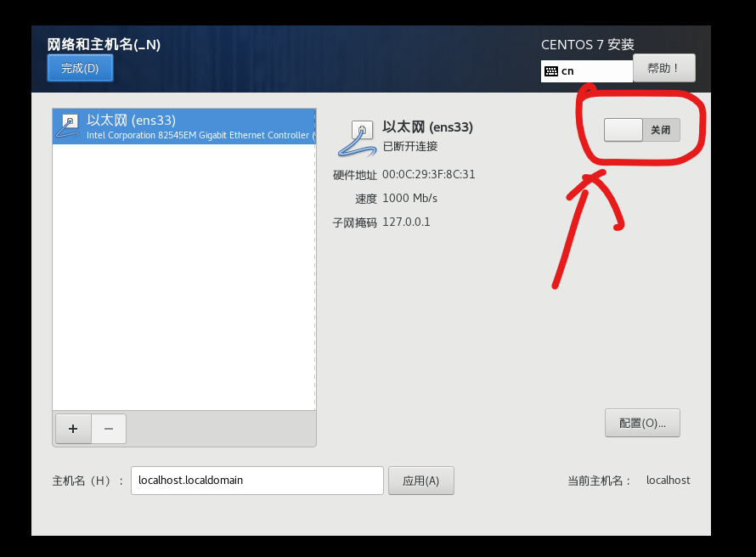This screenshot has height=557, width=756.
Task: Click the keyboard layout icon beside cn
Action: [551, 71]
